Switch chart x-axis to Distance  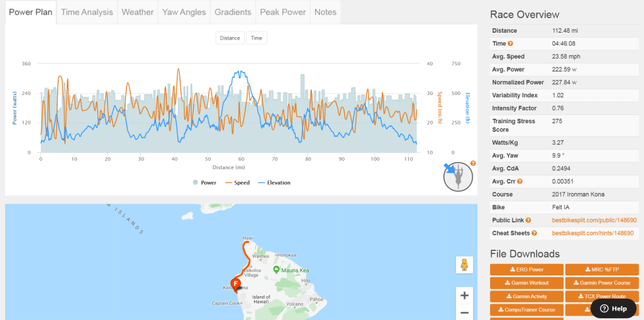click(x=230, y=38)
